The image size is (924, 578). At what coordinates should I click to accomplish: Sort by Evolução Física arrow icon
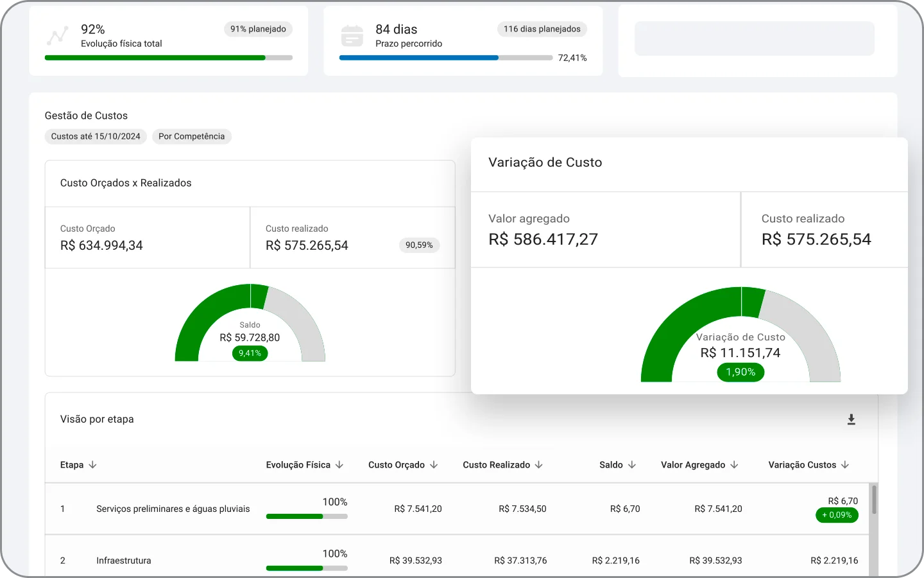coord(339,465)
